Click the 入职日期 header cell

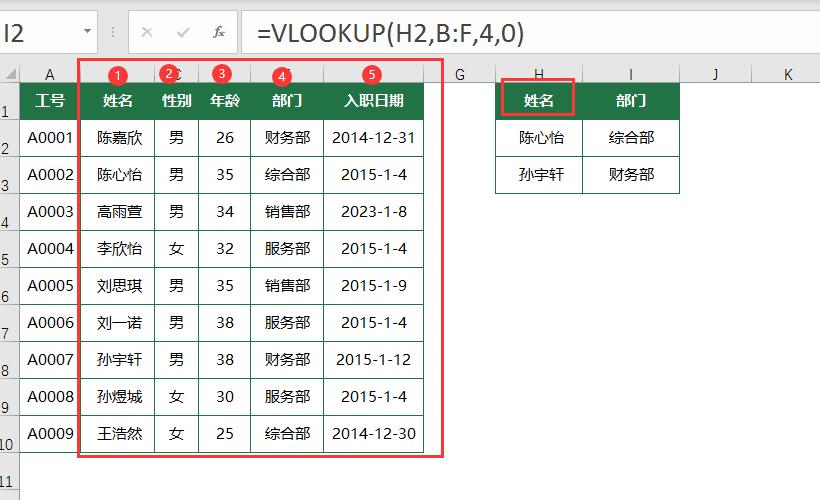[x=374, y=101]
